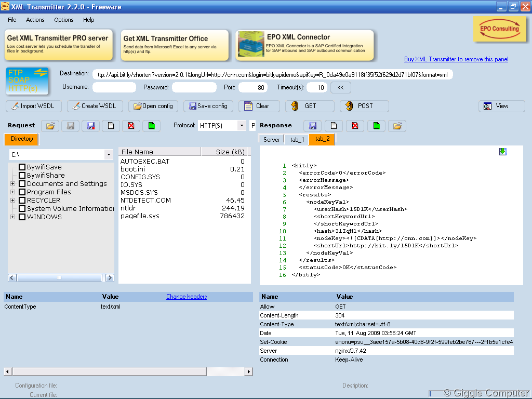Collapse destination options with << button
532x399 pixels.
pos(341,87)
